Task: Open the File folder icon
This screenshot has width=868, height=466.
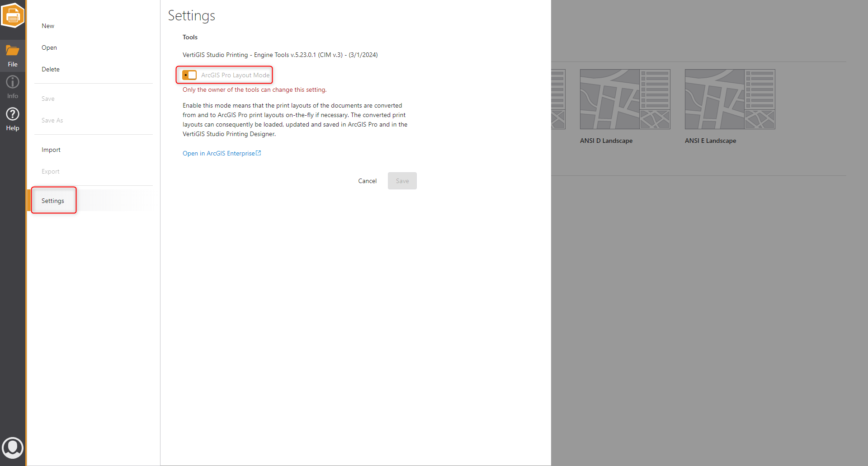Action: [x=13, y=50]
